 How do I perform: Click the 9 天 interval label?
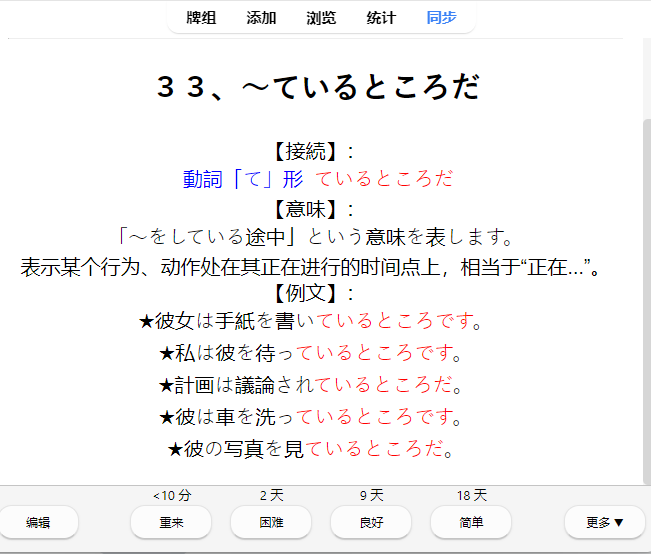[x=372, y=495]
